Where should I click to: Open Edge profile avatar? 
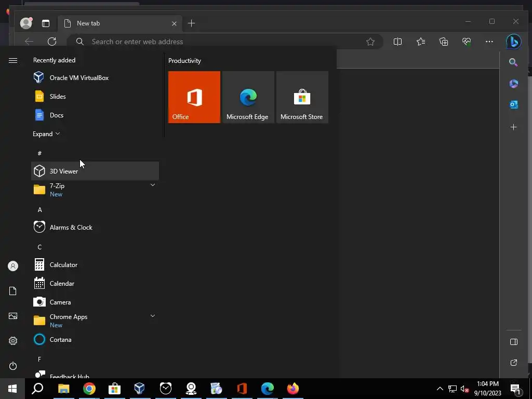click(26, 23)
